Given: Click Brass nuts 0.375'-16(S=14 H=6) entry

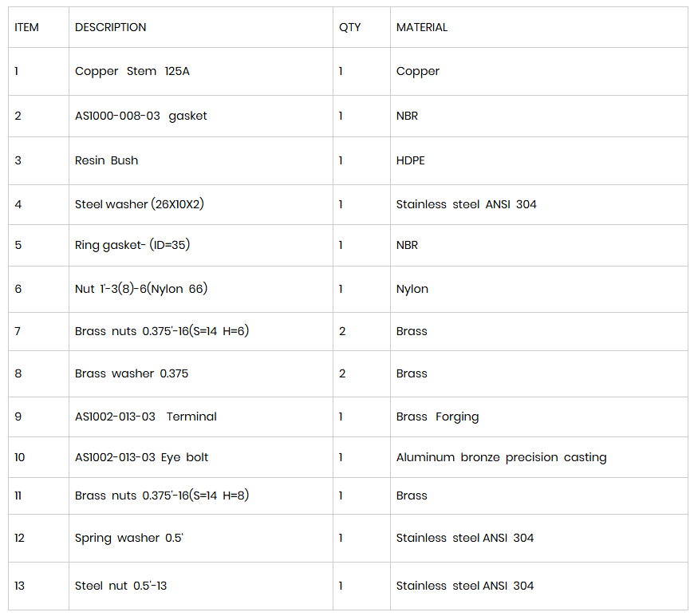Looking at the screenshot, I should (162, 331).
